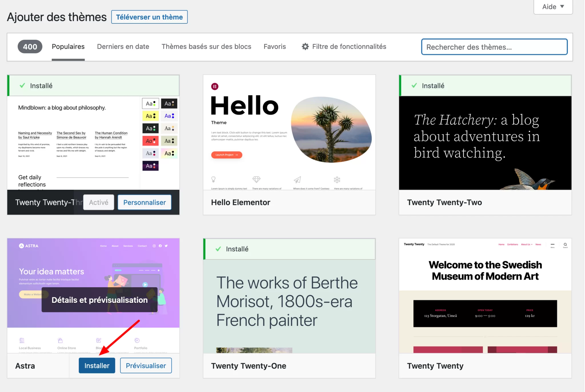
Task: Select the Favoris tab
Action: [x=275, y=47]
